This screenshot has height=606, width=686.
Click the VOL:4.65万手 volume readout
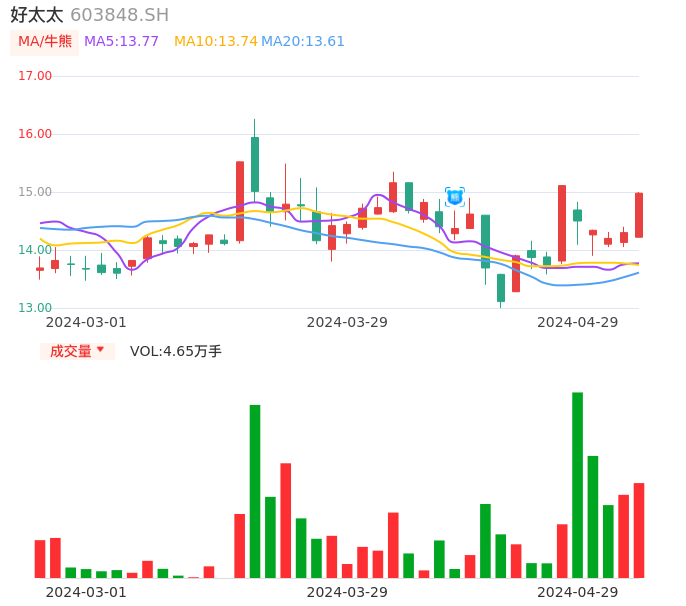[175, 351]
